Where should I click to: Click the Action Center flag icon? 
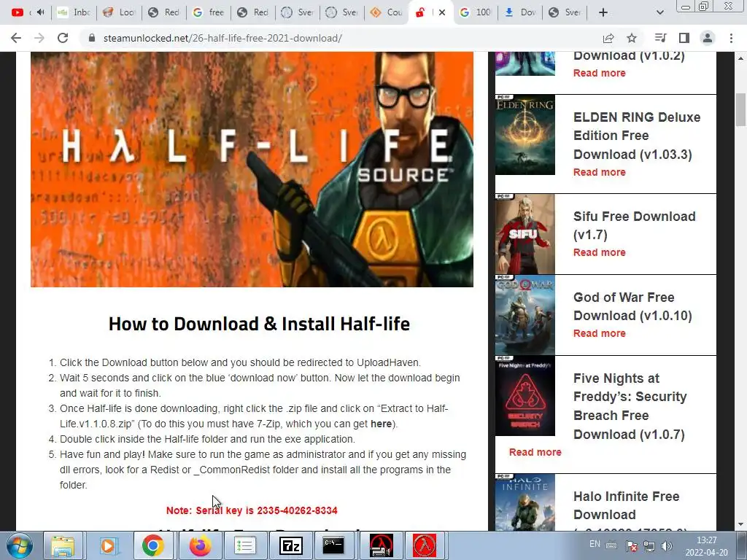click(x=632, y=545)
